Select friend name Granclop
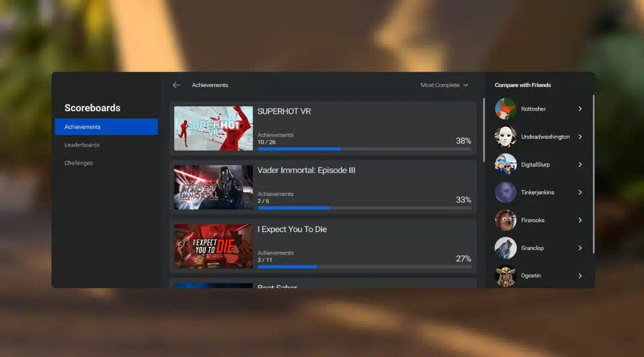 click(x=532, y=248)
